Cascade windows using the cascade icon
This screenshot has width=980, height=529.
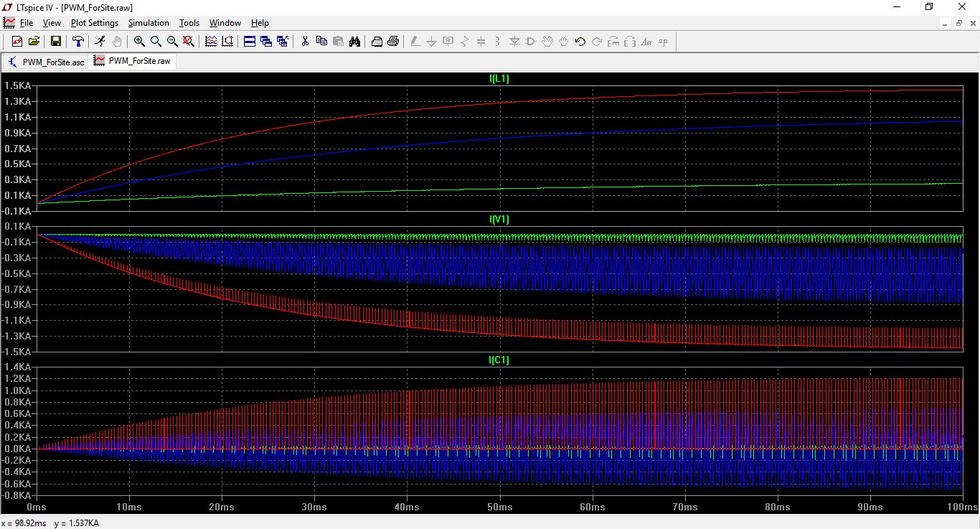266,42
